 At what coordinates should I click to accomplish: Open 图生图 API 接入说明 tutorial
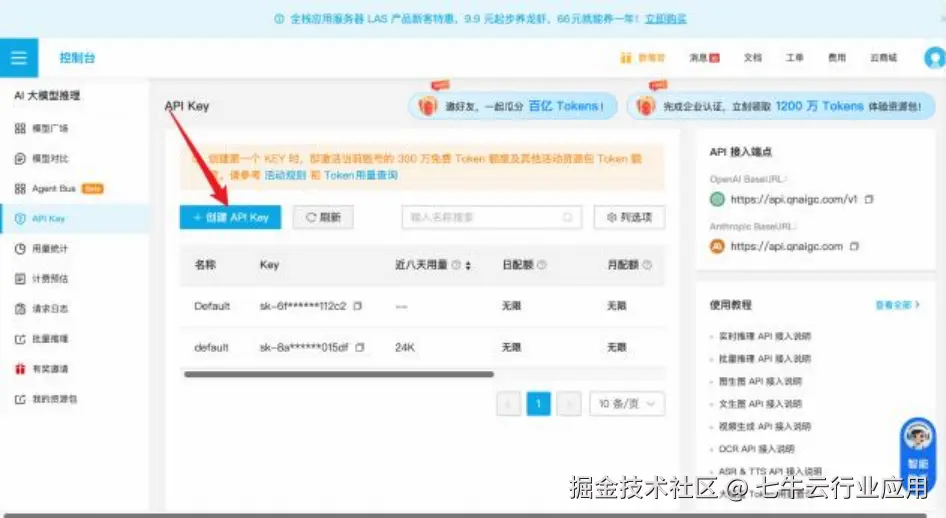pyautogui.click(x=760, y=381)
